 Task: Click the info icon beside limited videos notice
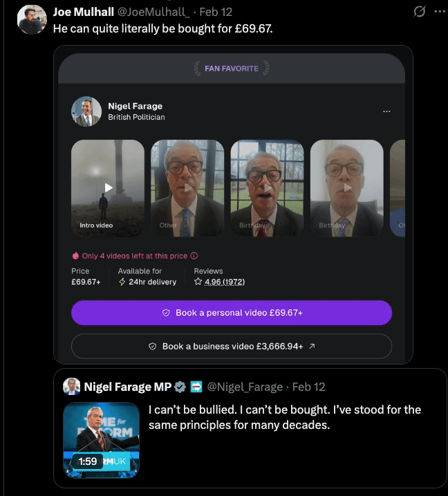(x=194, y=255)
